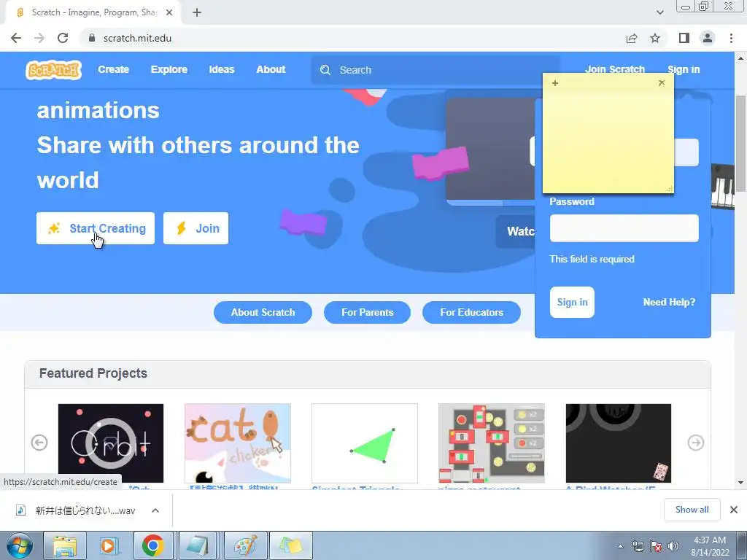This screenshot has width=747, height=560.
Task: Click the For Parents button
Action: point(368,312)
